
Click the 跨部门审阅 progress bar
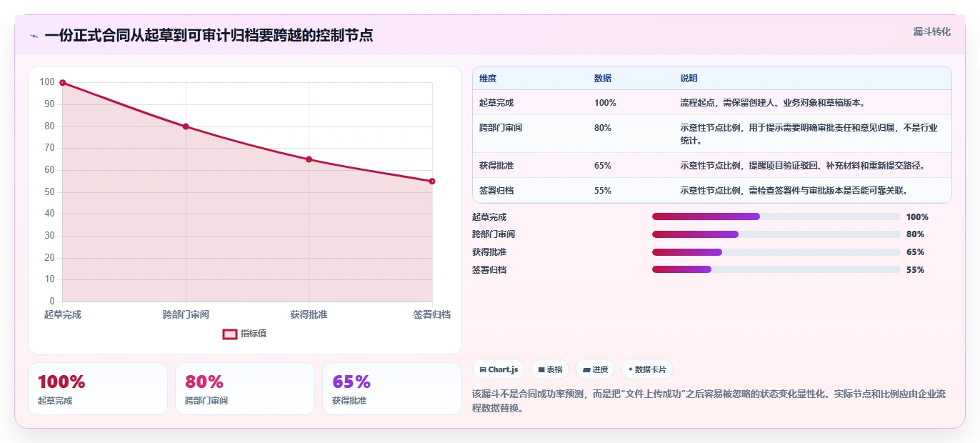click(x=776, y=234)
